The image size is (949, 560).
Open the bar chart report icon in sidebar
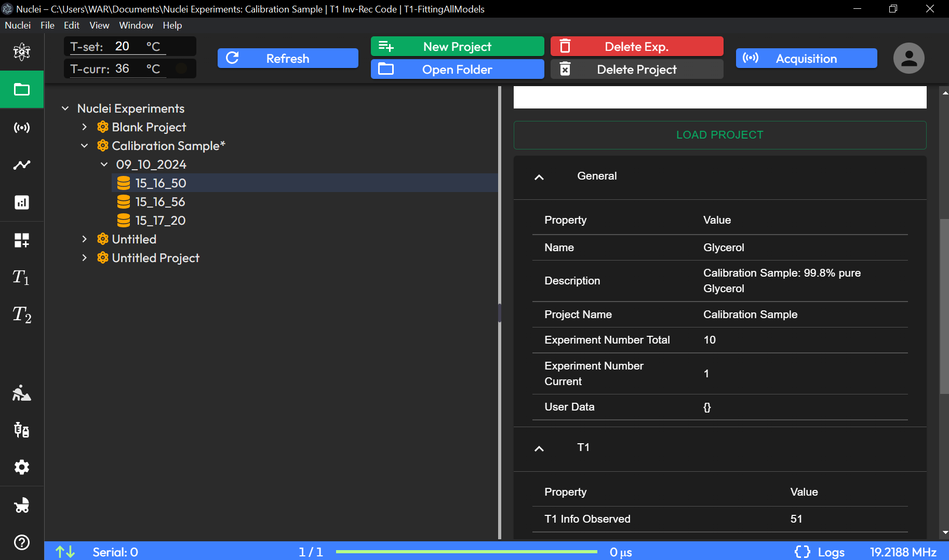tap(22, 202)
